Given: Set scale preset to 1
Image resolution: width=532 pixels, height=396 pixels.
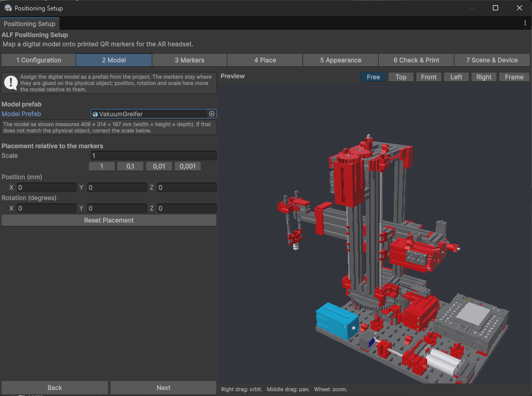Looking at the screenshot, I should 102,166.
